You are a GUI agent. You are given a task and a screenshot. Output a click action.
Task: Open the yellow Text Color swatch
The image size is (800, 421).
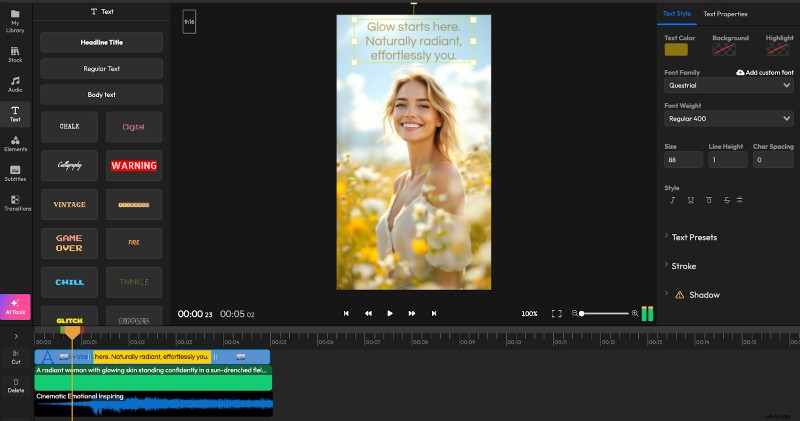point(676,49)
